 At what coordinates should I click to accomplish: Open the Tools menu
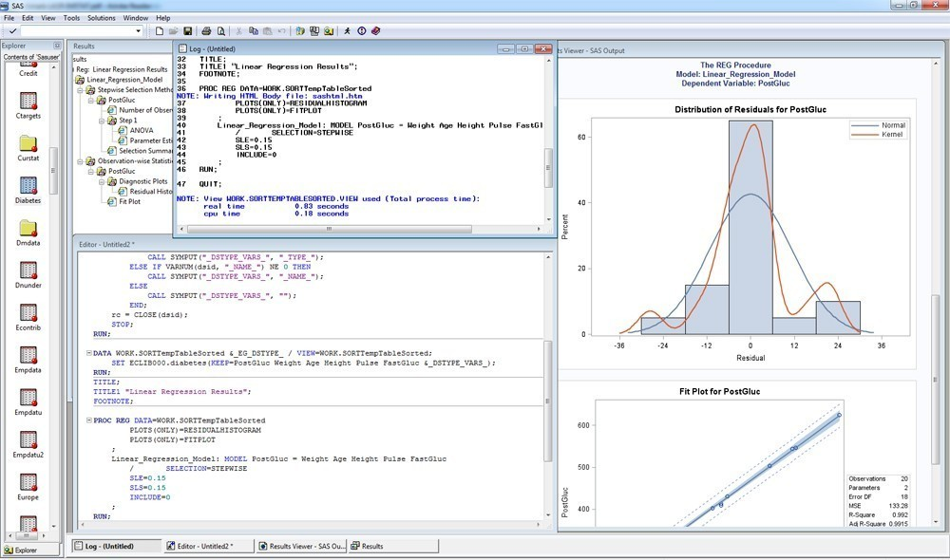pos(71,18)
